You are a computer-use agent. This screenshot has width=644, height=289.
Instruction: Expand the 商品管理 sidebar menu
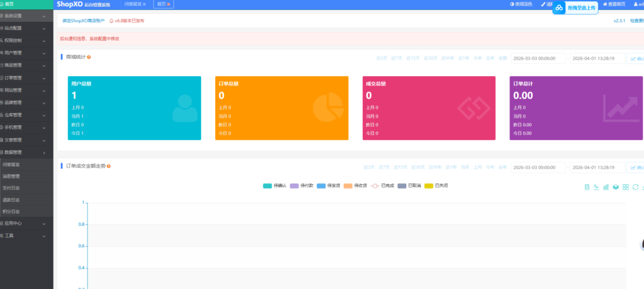(x=26, y=65)
